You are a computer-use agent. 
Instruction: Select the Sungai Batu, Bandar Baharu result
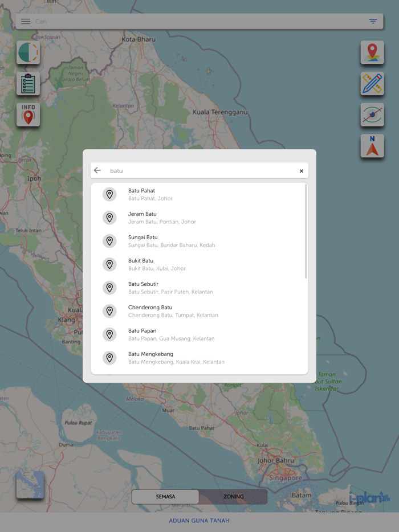(x=199, y=242)
